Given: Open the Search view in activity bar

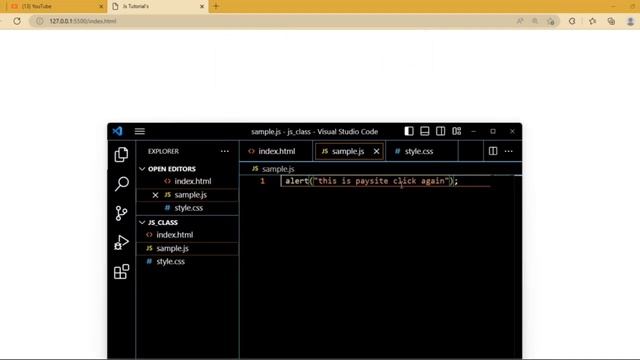Looking at the screenshot, I should coord(121,184).
